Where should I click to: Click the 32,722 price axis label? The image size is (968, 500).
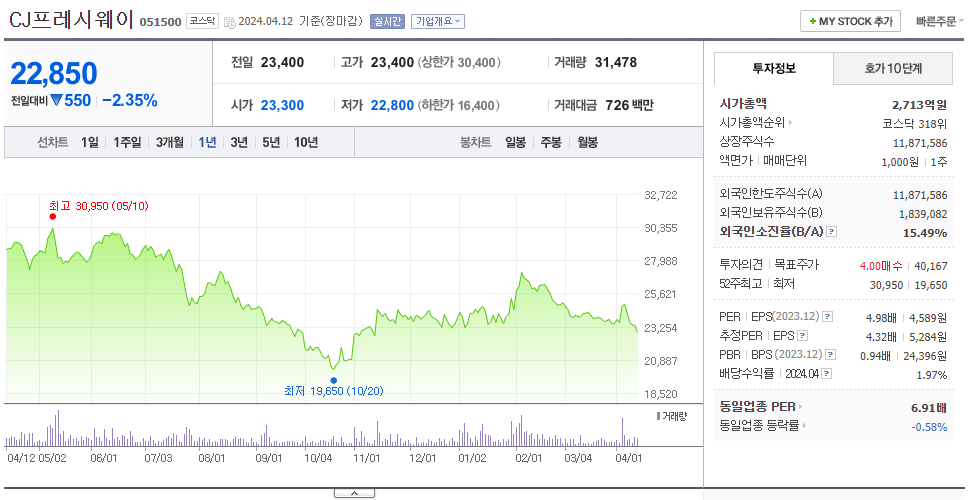[661, 195]
